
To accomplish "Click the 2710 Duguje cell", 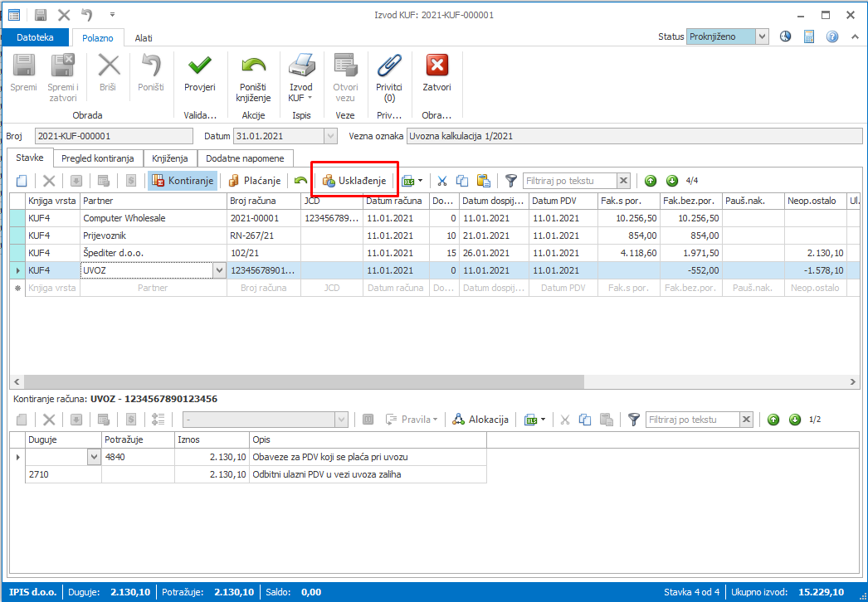I will pyautogui.click(x=63, y=474).
